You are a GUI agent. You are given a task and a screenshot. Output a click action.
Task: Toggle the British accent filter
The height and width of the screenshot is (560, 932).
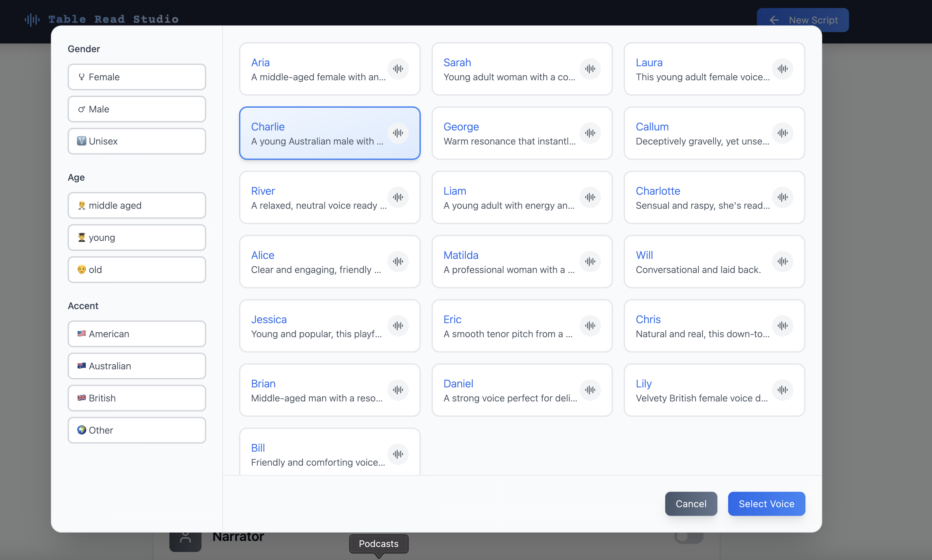(137, 398)
